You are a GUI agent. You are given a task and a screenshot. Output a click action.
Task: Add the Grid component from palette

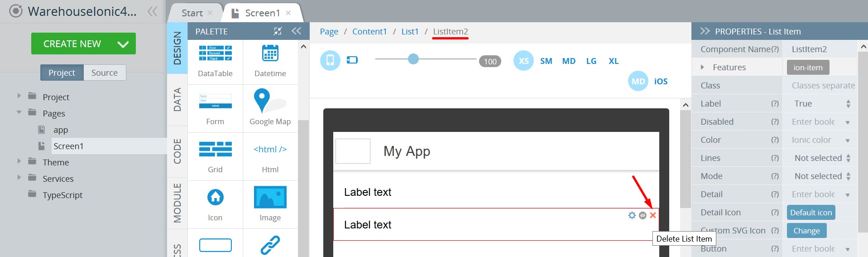(x=215, y=157)
